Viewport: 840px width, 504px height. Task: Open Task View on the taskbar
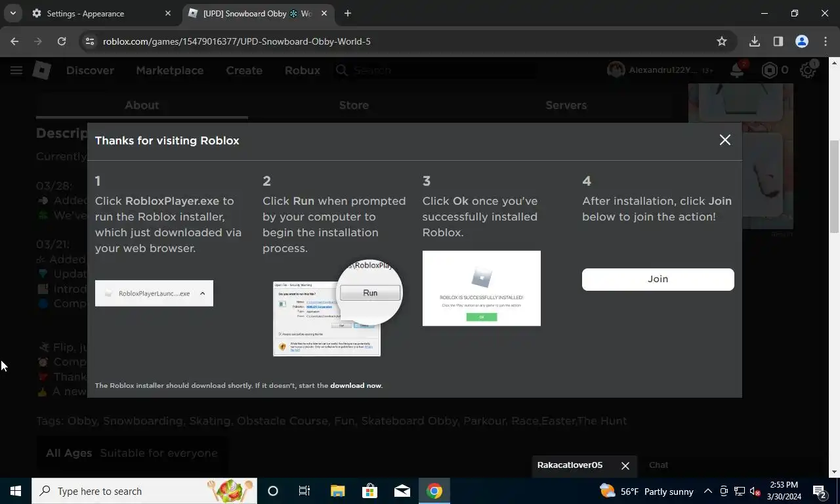[x=304, y=491]
